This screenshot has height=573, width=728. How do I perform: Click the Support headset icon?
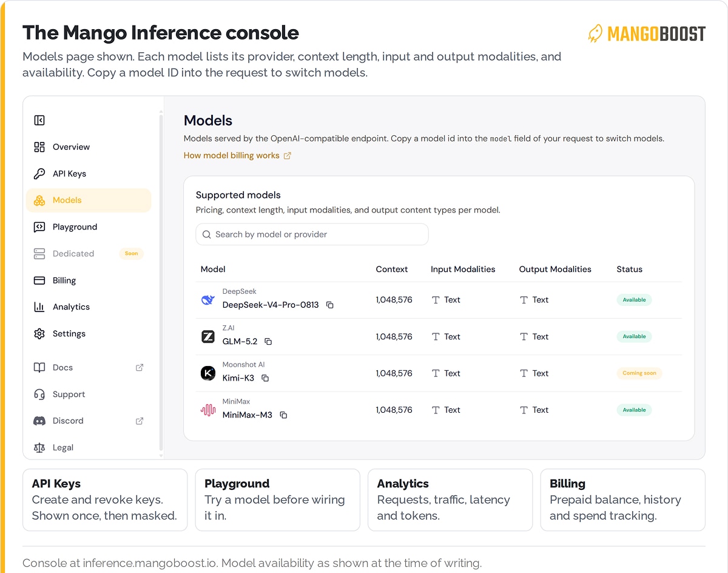pos(39,394)
